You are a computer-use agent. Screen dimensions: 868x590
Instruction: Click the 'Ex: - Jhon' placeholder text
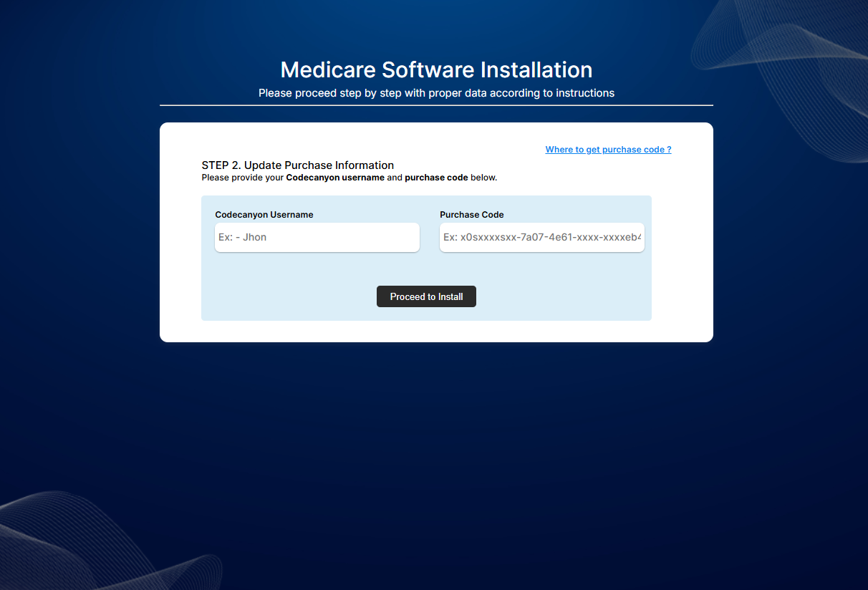[x=243, y=237]
